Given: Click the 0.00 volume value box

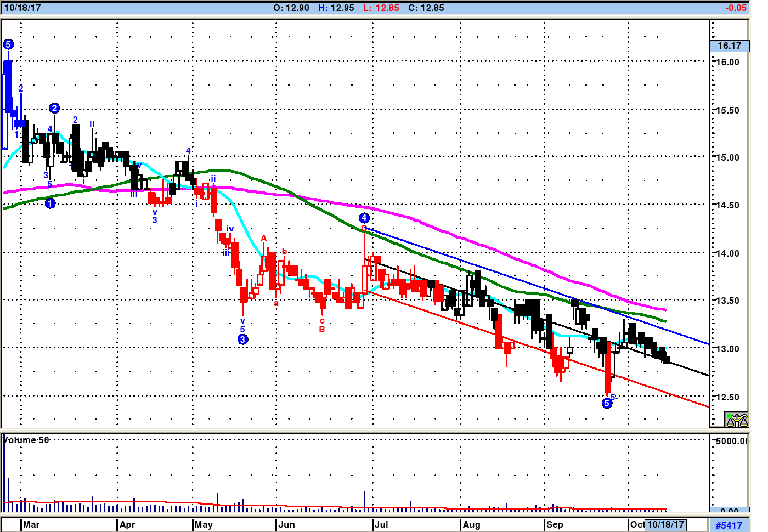Looking at the screenshot, I should [x=730, y=510].
